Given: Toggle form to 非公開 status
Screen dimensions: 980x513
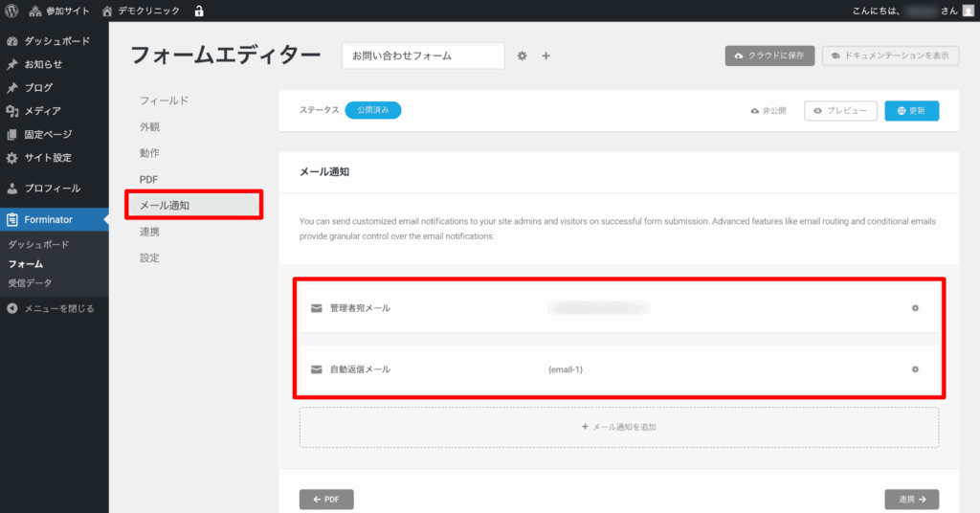Looking at the screenshot, I should [x=768, y=111].
